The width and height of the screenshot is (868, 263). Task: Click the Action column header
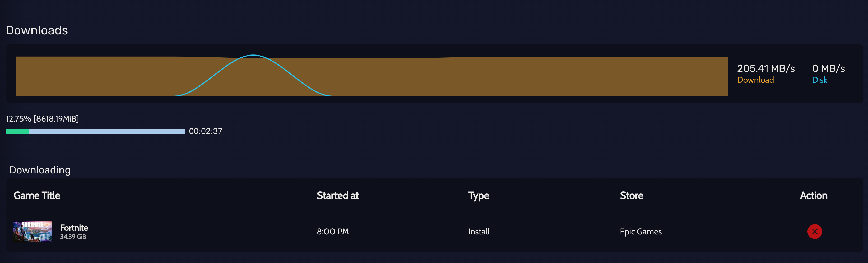click(813, 196)
